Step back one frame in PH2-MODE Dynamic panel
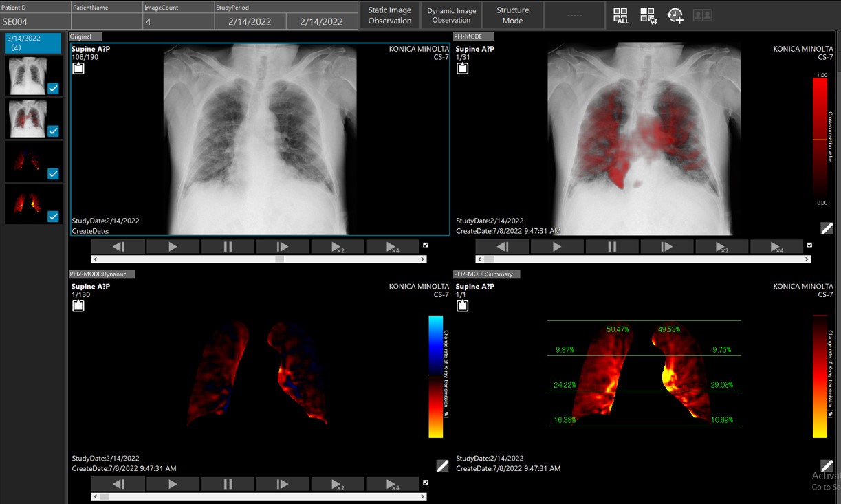 [x=118, y=484]
